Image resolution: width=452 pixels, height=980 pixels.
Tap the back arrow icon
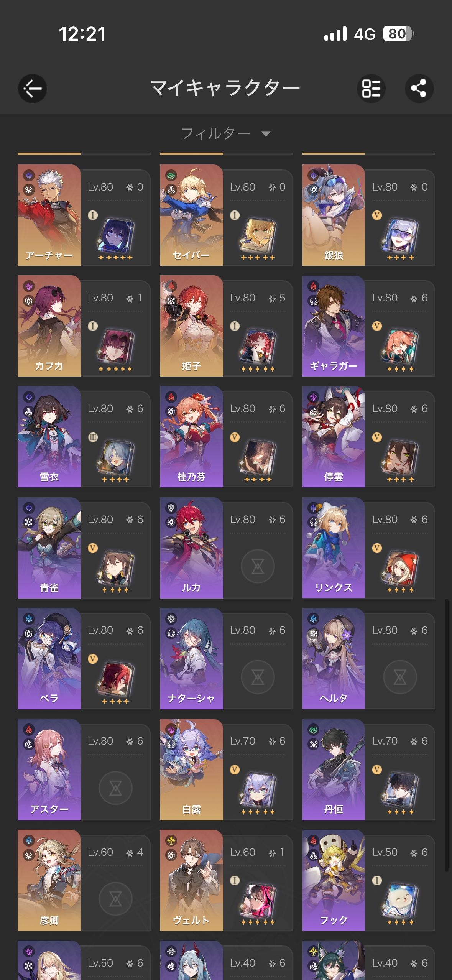33,89
